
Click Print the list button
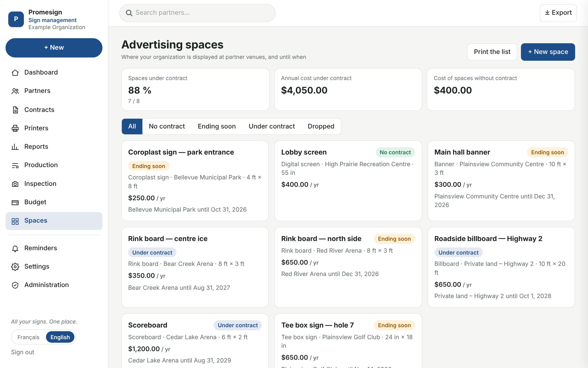tap(492, 52)
